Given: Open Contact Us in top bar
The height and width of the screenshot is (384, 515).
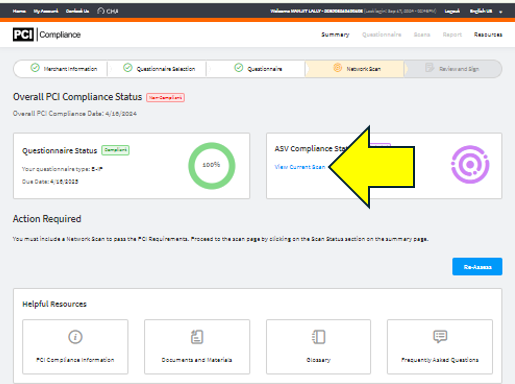Looking at the screenshot, I should pyautogui.click(x=77, y=11).
